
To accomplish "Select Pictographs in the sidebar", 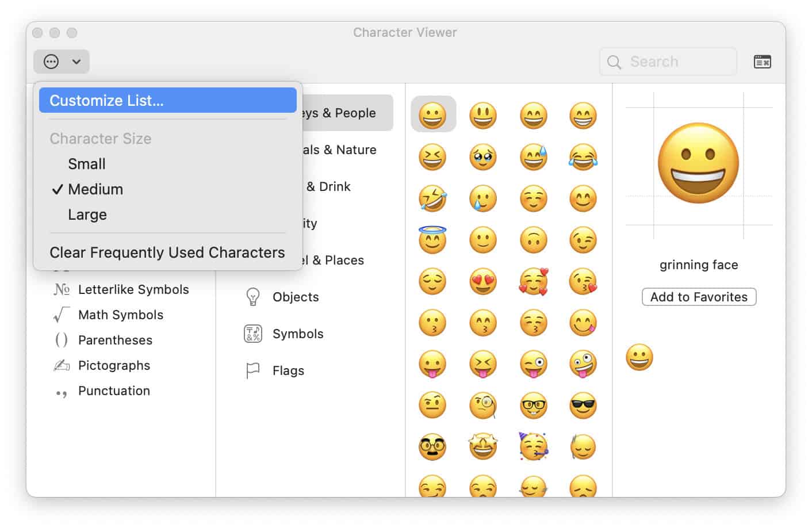I will 114,365.
